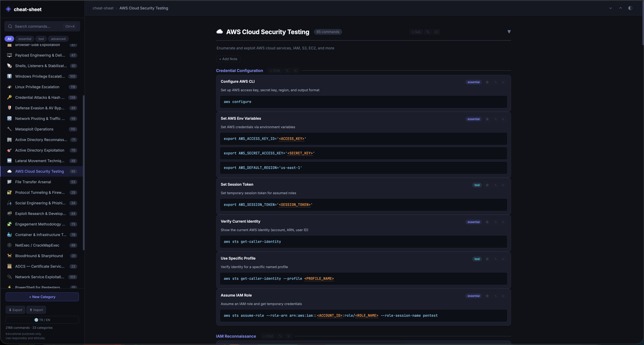Click the sidebar category list scrollbar

(84, 173)
